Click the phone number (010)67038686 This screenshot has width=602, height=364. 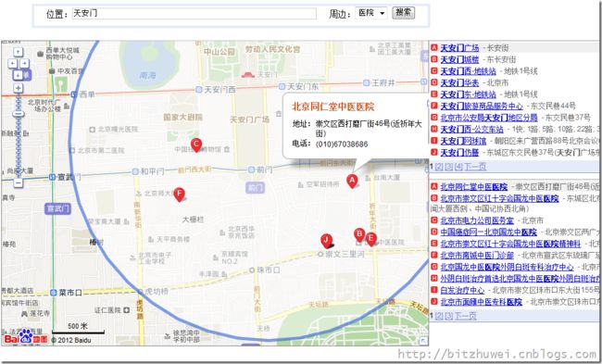342,144
